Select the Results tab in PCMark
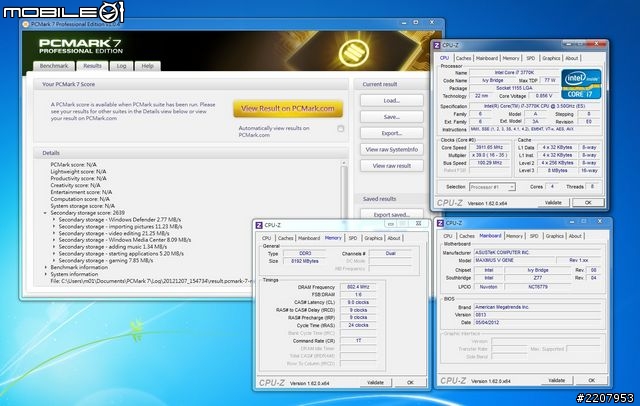Image resolution: width=640 pixels, height=406 pixels. 92,66
